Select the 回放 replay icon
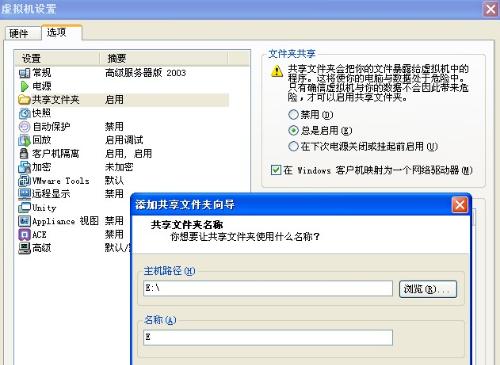This screenshot has height=365, width=500. click(25, 140)
